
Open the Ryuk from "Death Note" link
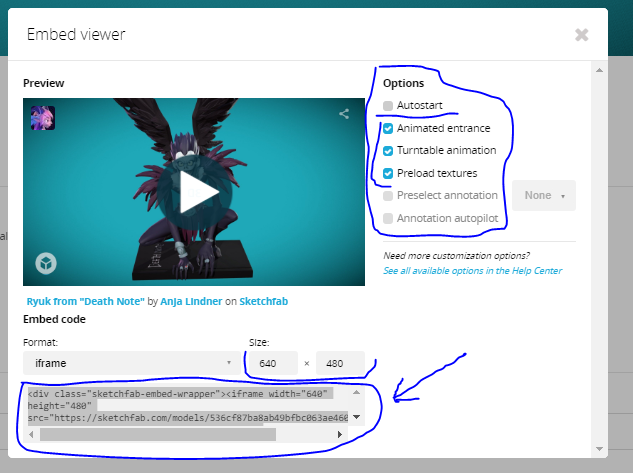pyautogui.click(x=86, y=301)
